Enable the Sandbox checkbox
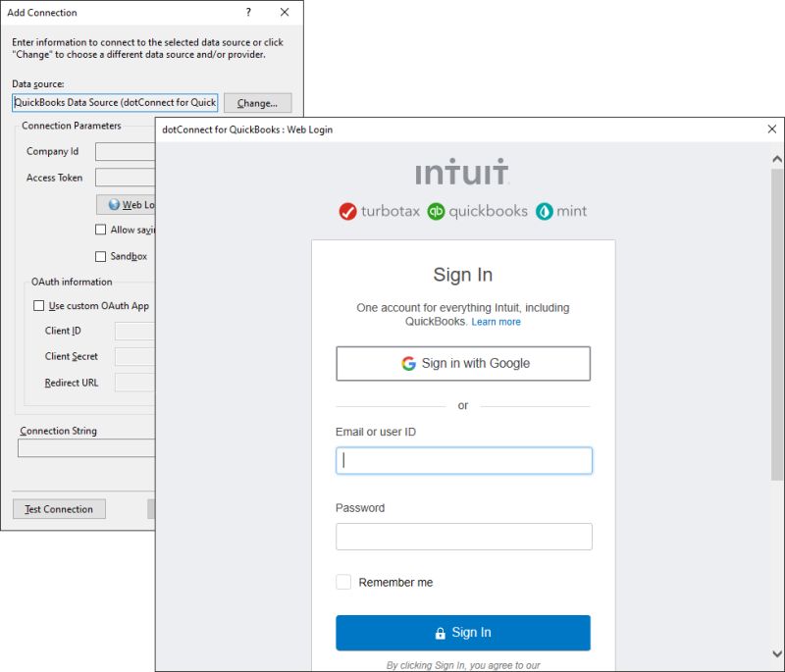 [x=100, y=256]
